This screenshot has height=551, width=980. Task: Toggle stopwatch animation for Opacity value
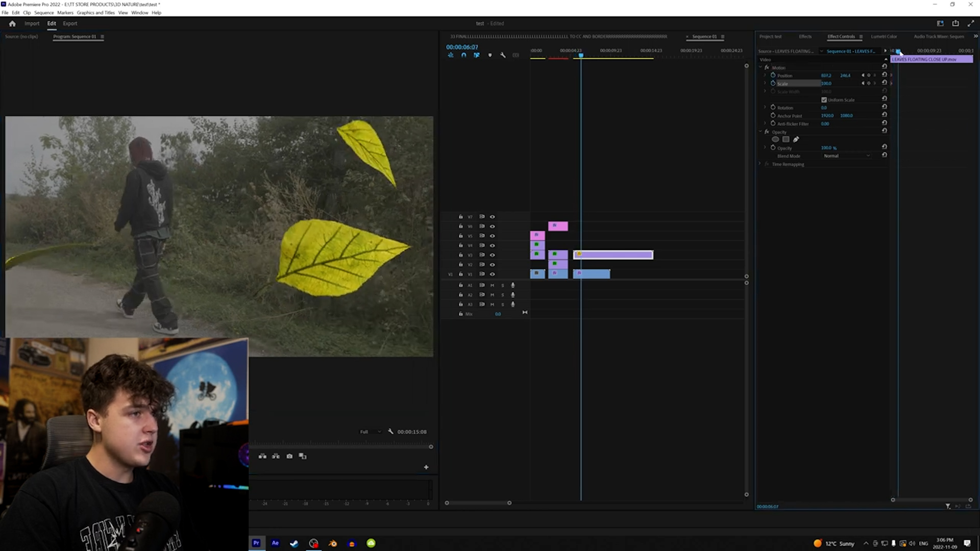pos(773,147)
